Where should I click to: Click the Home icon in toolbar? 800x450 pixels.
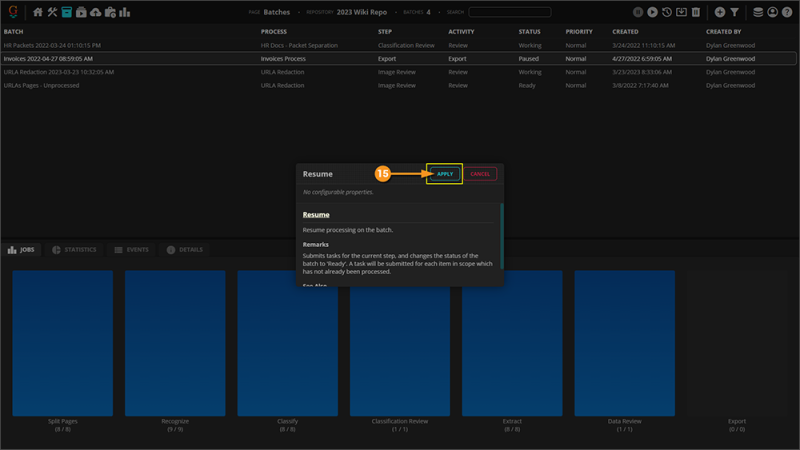click(38, 12)
